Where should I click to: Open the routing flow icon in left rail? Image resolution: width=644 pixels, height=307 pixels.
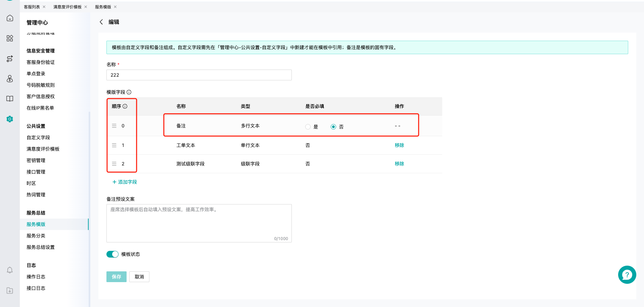(10, 59)
